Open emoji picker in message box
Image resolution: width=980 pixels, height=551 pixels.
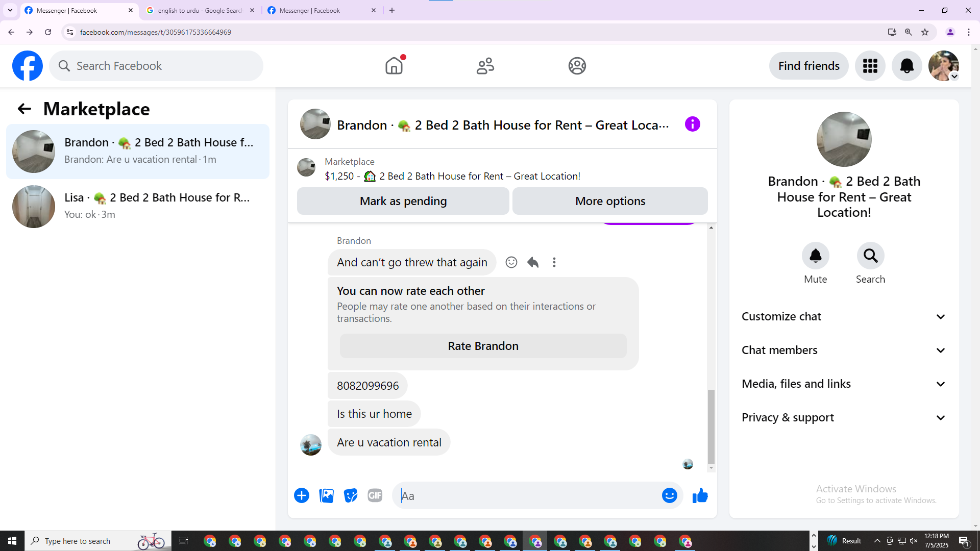tap(669, 495)
